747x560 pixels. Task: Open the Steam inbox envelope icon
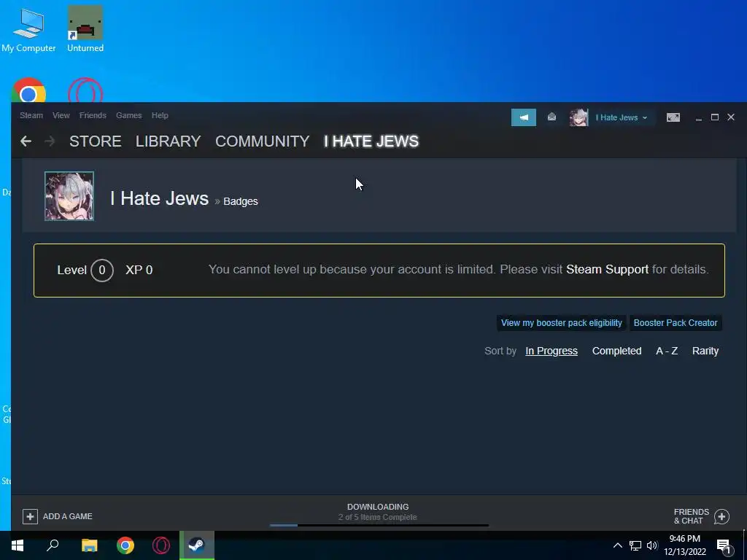[551, 117]
